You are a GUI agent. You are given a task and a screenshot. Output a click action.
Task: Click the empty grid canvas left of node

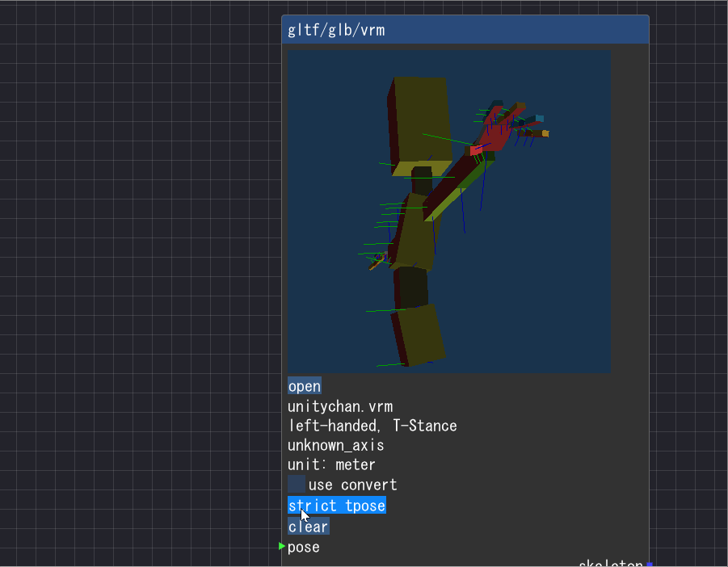tap(139, 279)
